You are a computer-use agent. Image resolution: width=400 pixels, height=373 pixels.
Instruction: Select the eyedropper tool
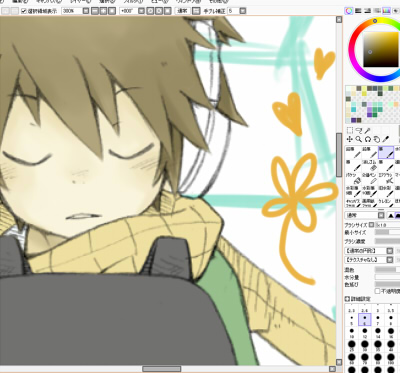pos(386,139)
